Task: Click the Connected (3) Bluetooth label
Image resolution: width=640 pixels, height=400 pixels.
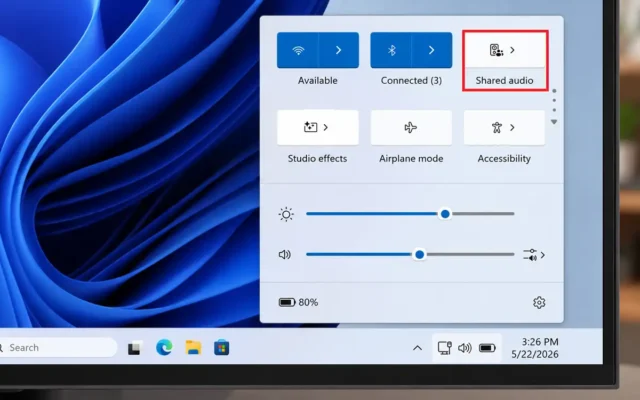Action: pos(411,80)
